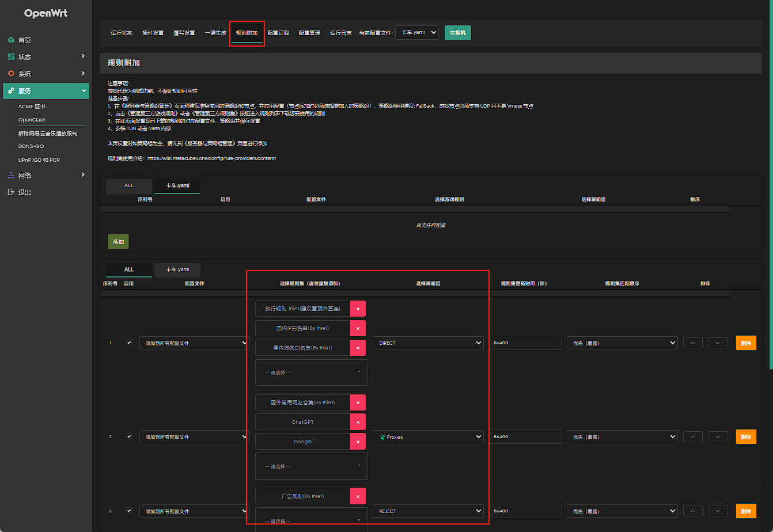Image resolution: width=773 pixels, height=532 pixels.
Task: Open the 当前配置文件 卡车.yaml dropdown
Action: [x=417, y=33]
